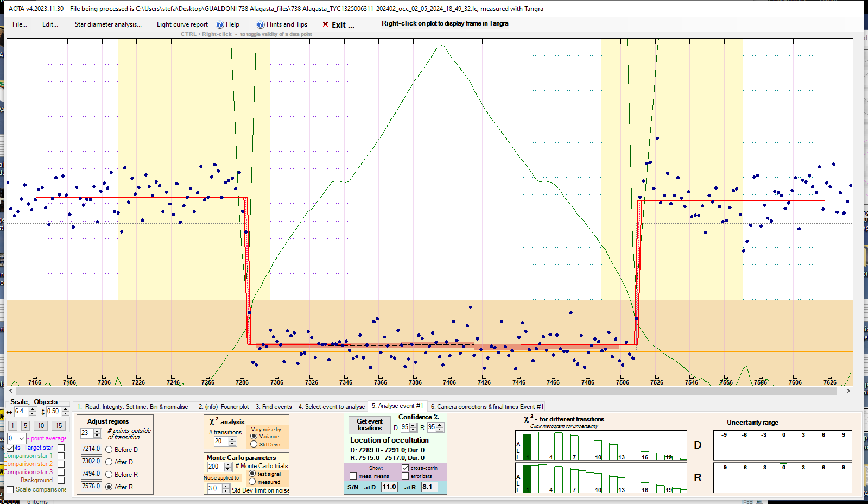This screenshot has width=868, height=504.
Task: Select the Before D radio button
Action: click(109, 450)
